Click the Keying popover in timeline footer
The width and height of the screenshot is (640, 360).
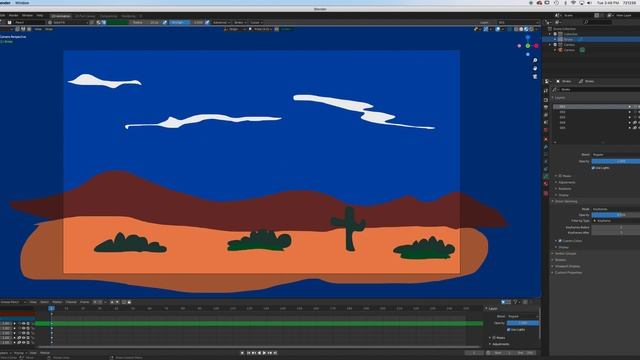tap(20, 353)
